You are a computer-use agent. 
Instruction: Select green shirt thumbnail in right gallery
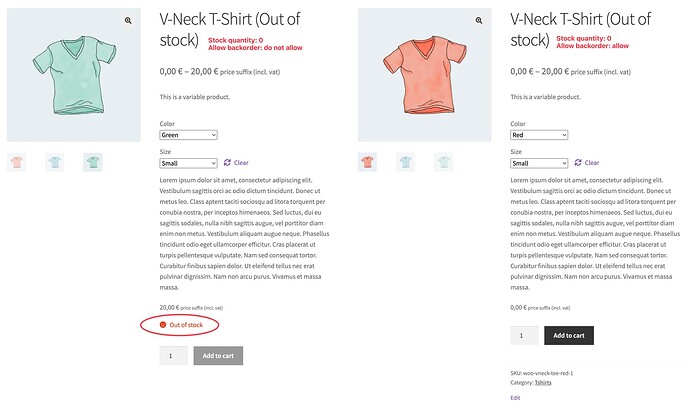(x=444, y=162)
